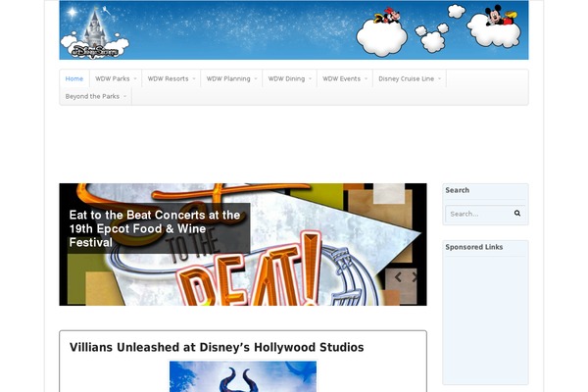Expand WDW Resorts dropdown arrow
588x392 pixels.
point(194,78)
